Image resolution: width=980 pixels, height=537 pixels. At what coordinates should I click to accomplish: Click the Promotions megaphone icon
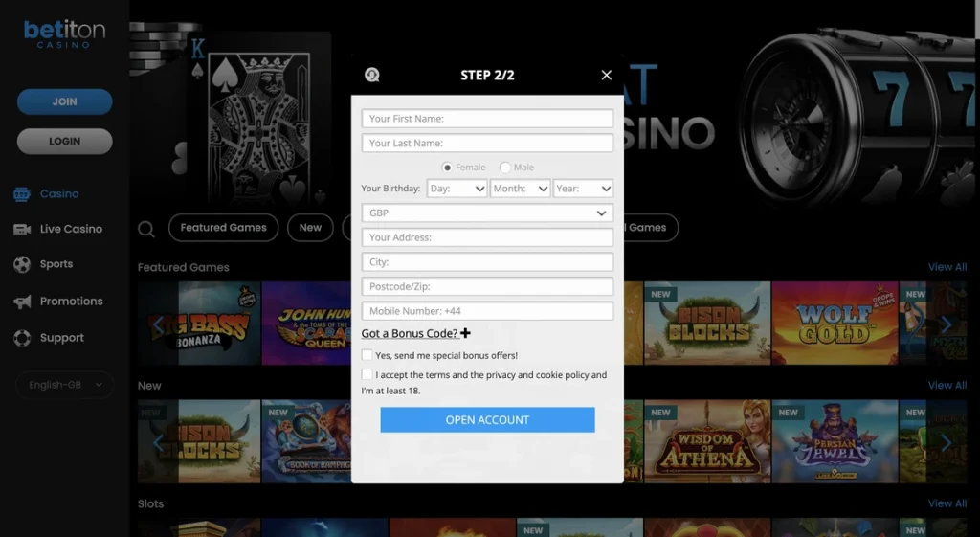(22, 302)
